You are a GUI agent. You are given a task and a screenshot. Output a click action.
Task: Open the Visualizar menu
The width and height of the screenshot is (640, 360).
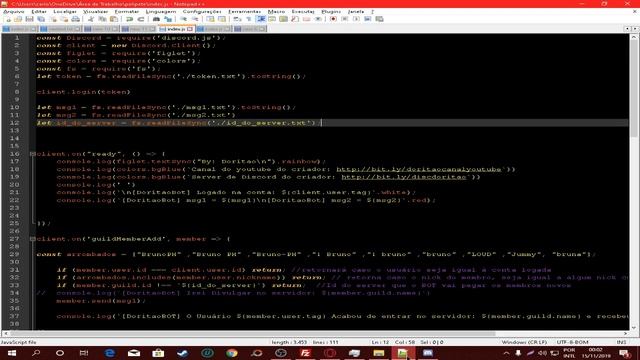[96, 11]
